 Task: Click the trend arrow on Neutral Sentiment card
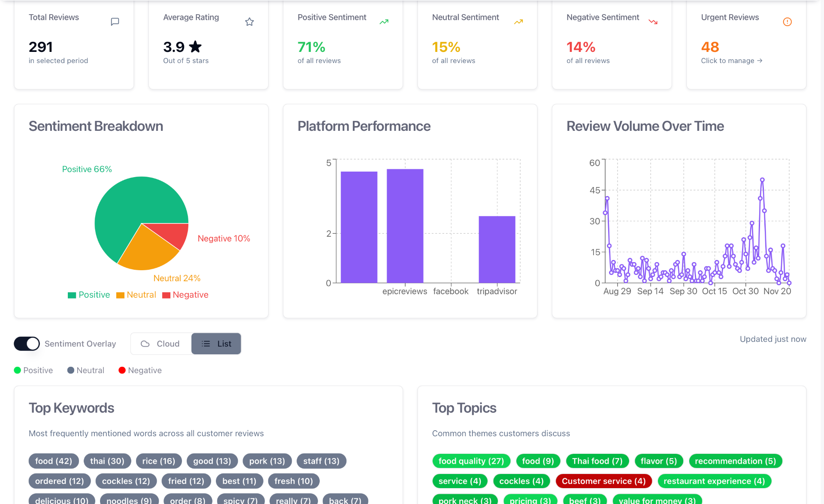[518, 21]
